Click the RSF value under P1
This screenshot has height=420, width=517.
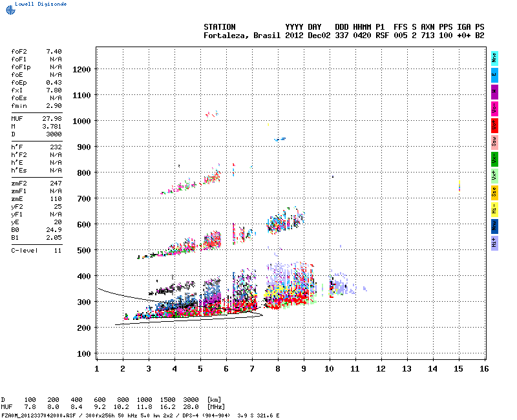pyautogui.click(x=382, y=36)
